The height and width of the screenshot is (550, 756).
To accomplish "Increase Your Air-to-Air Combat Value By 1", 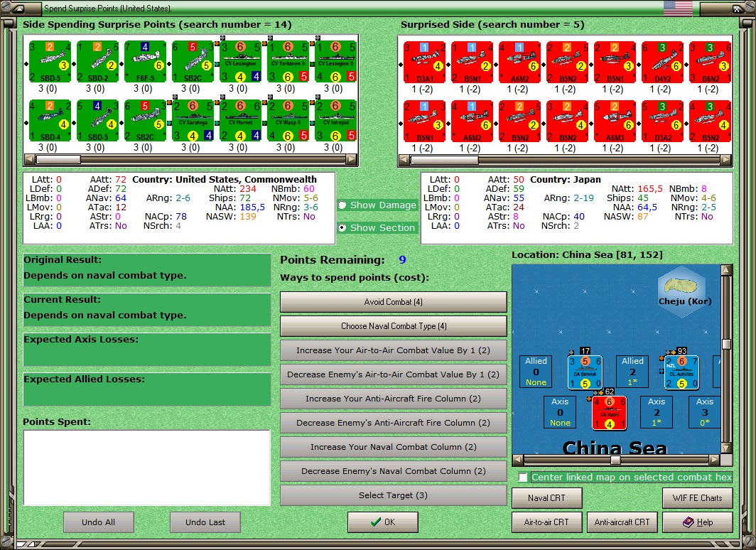I will [394, 350].
